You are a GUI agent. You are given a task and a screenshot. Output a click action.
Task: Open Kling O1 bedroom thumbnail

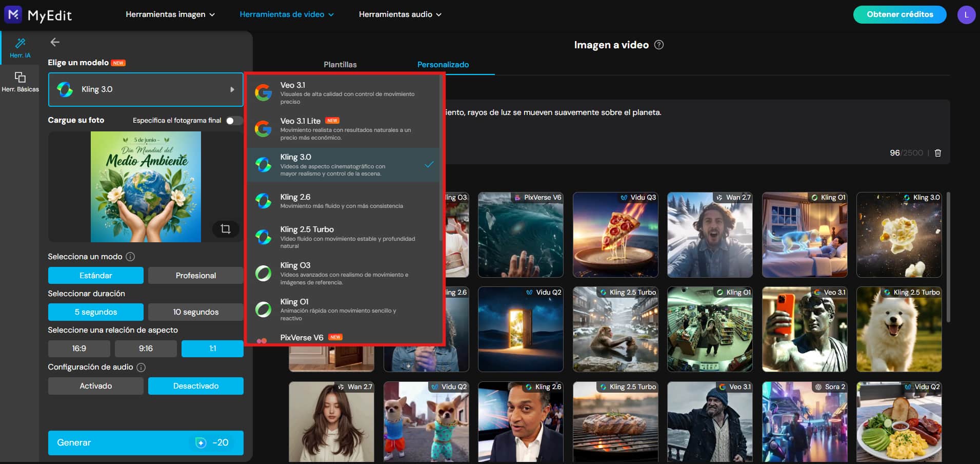(805, 235)
